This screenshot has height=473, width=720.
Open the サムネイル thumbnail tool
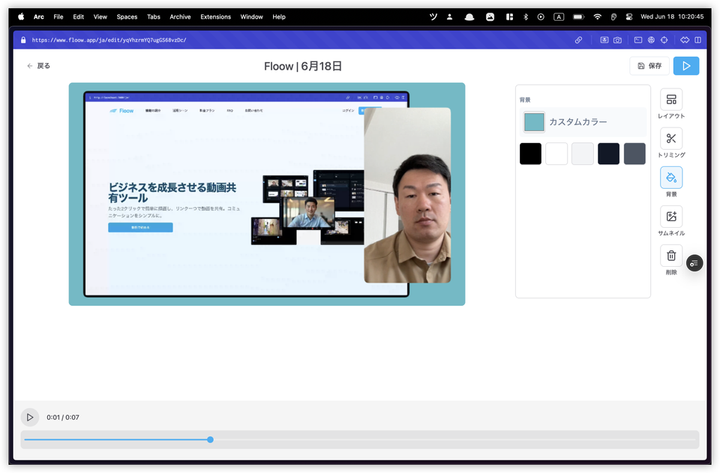tap(671, 217)
